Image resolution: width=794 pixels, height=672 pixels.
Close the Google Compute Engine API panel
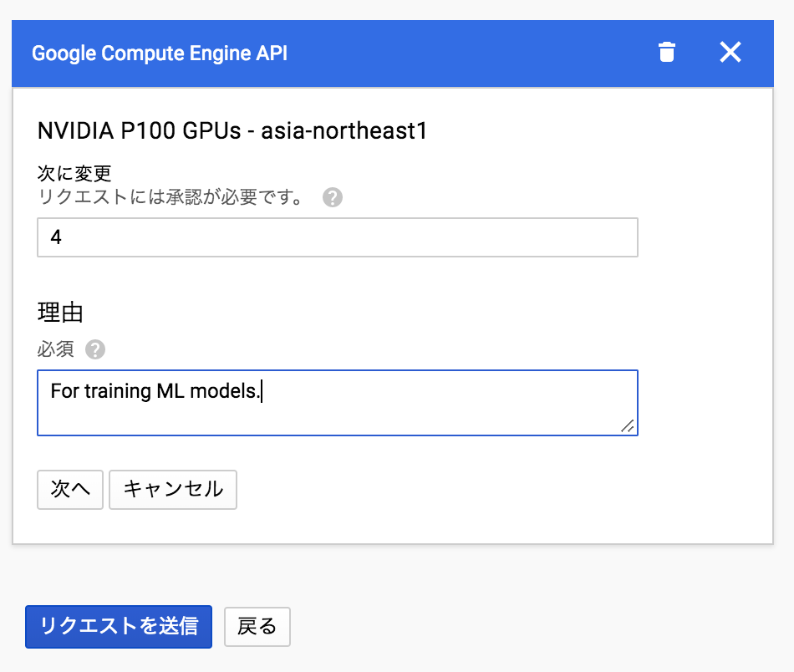(x=730, y=53)
